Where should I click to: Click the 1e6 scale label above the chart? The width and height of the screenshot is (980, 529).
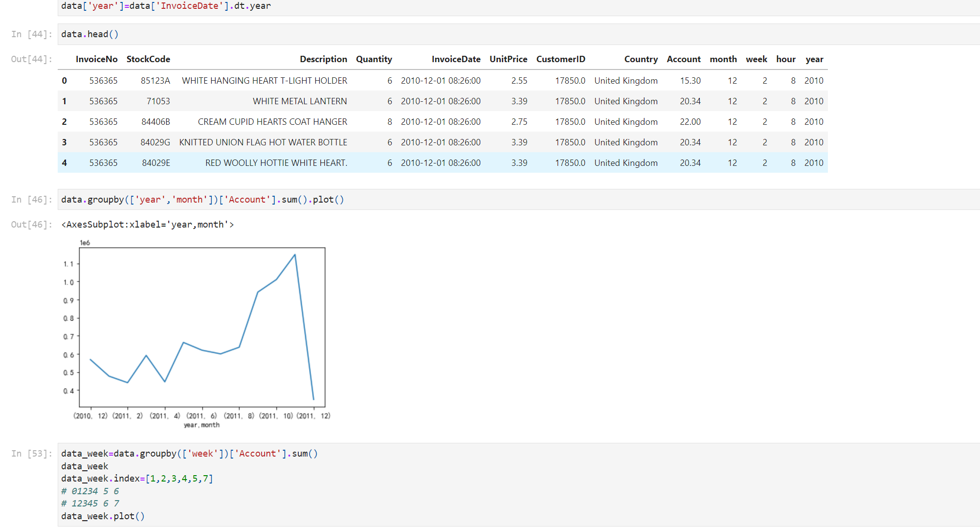[x=85, y=243]
